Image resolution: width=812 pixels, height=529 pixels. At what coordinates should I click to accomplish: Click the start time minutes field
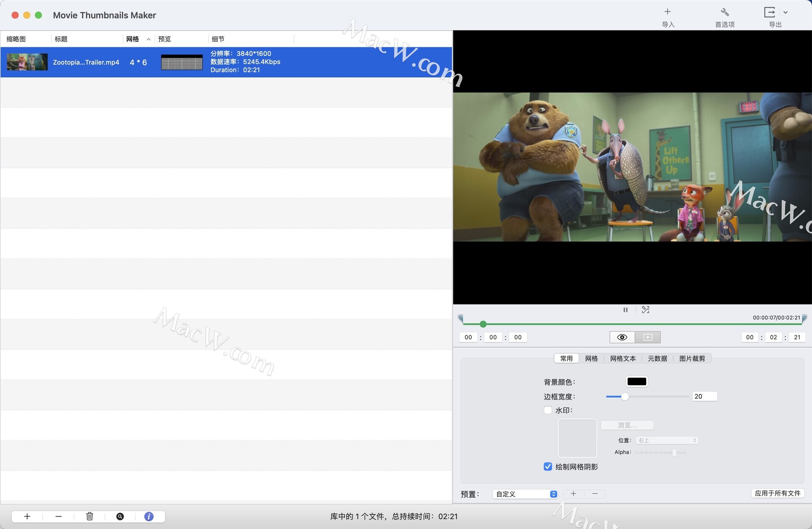tap(493, 337)
